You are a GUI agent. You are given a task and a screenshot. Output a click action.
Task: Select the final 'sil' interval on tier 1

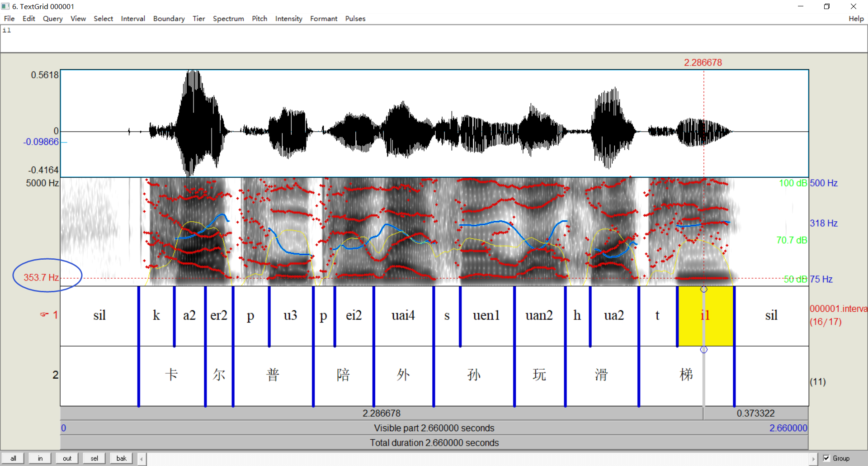pos(771,315)
